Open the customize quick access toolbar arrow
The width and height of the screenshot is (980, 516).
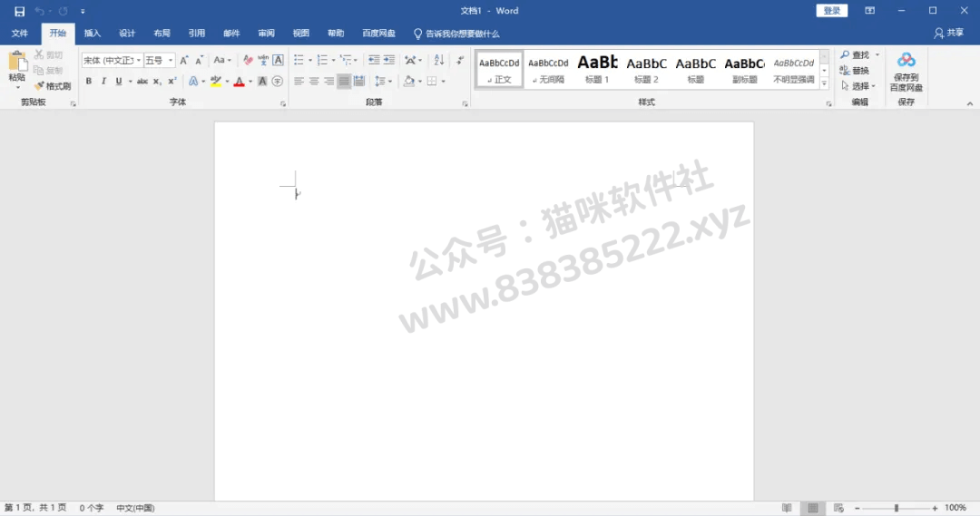click(x=83, y=11)
